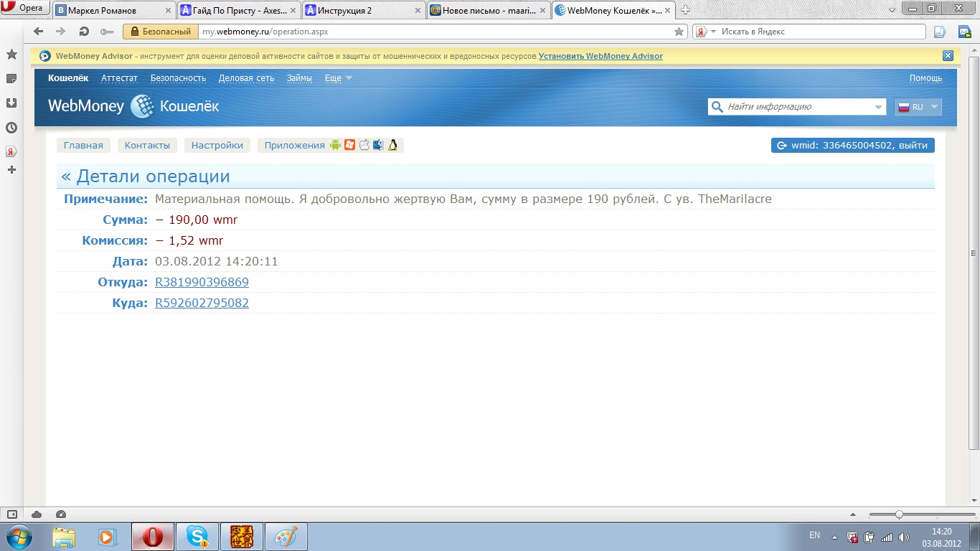The height and width of the screenshot is (551, 980).
Task: Click the Приложения link
Action: (x=294, y=145)
